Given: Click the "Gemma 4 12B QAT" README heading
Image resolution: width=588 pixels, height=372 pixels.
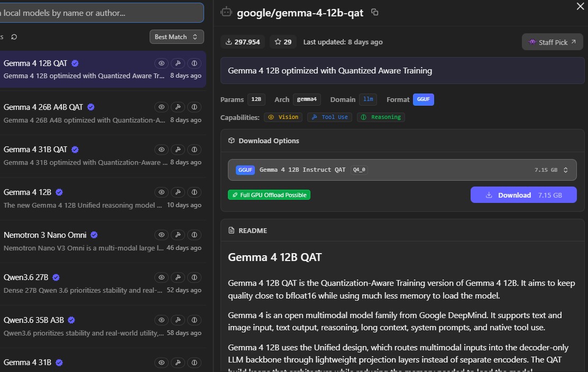Looking at the screenshot, I should coord(275,257).
